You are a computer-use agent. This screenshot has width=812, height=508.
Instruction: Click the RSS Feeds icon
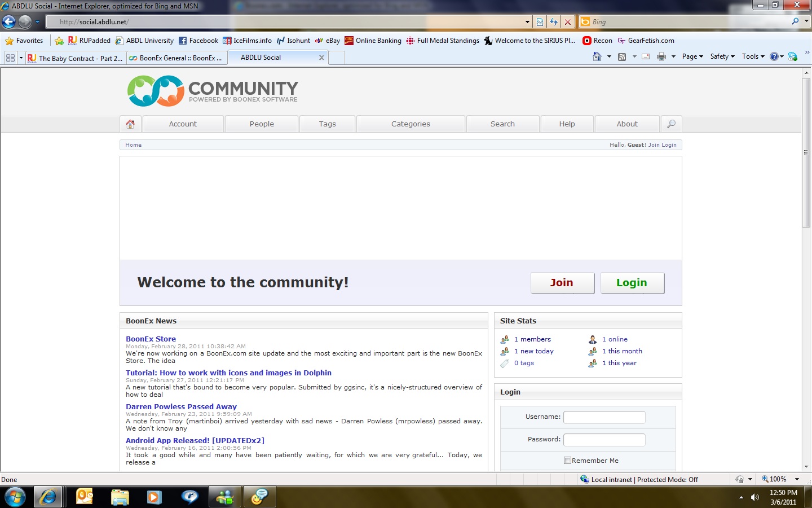[622, 56]
